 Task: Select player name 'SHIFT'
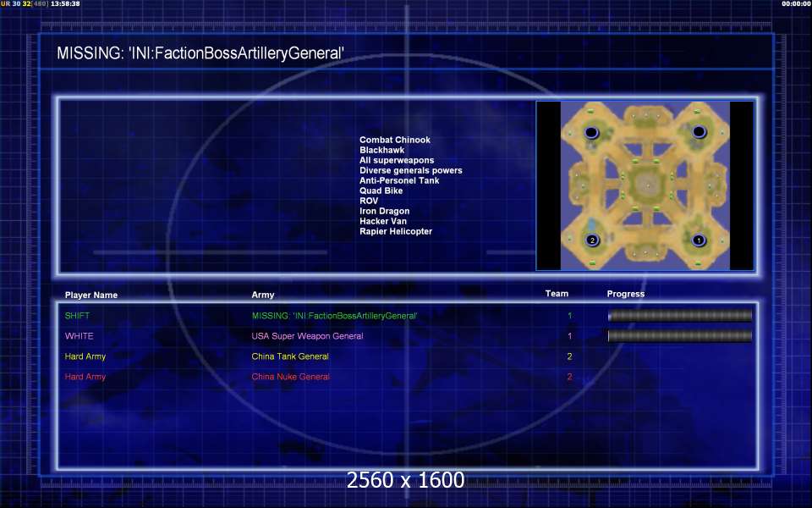click(x=77, y=316)
